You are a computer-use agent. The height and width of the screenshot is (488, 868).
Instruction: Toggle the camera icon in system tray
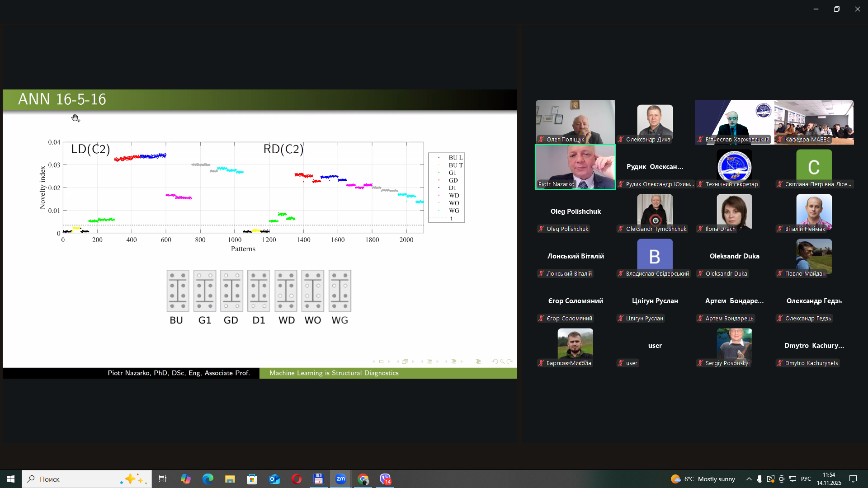click(782, 479)
